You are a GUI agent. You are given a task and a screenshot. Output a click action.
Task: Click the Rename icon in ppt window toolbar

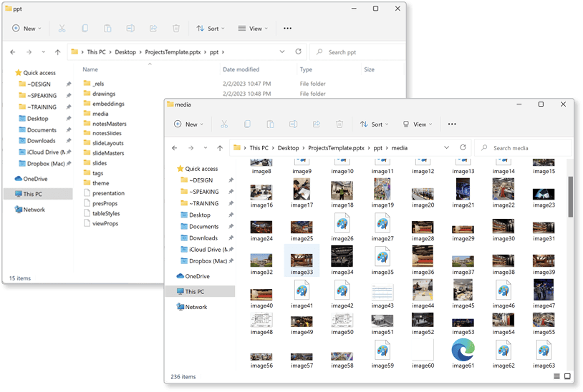tap(130, 28)
